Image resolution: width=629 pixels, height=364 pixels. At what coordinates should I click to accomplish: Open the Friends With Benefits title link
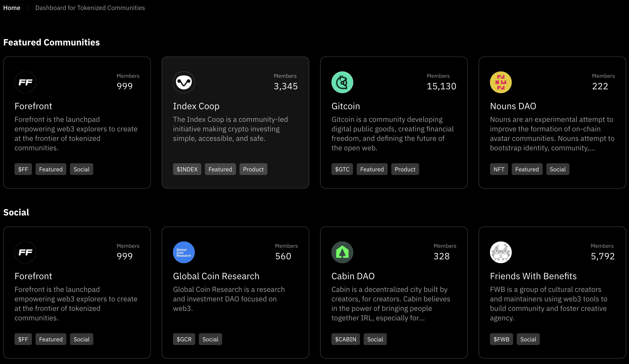[533, 276]
